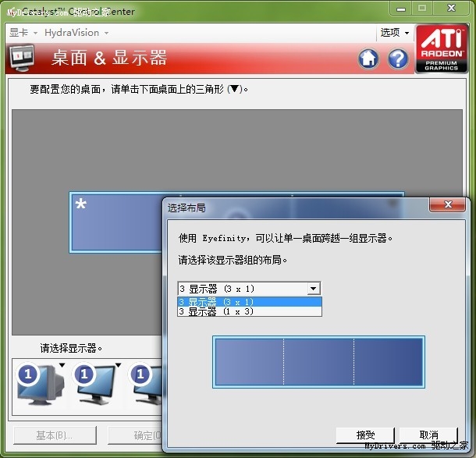
Task: Open the triangle menu on the CRT monitor
Action: click(x=61, y=365)
